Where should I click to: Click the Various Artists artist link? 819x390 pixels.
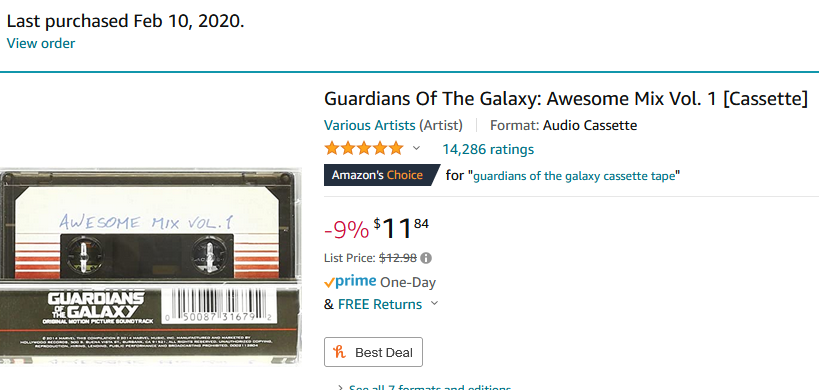[x=370, y=125]
